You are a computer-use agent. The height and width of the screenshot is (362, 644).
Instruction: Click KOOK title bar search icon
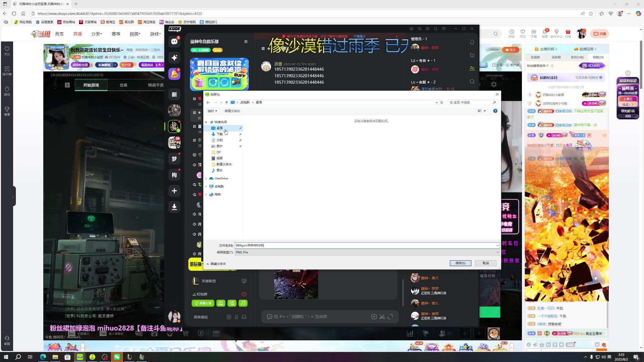(435, 29)
